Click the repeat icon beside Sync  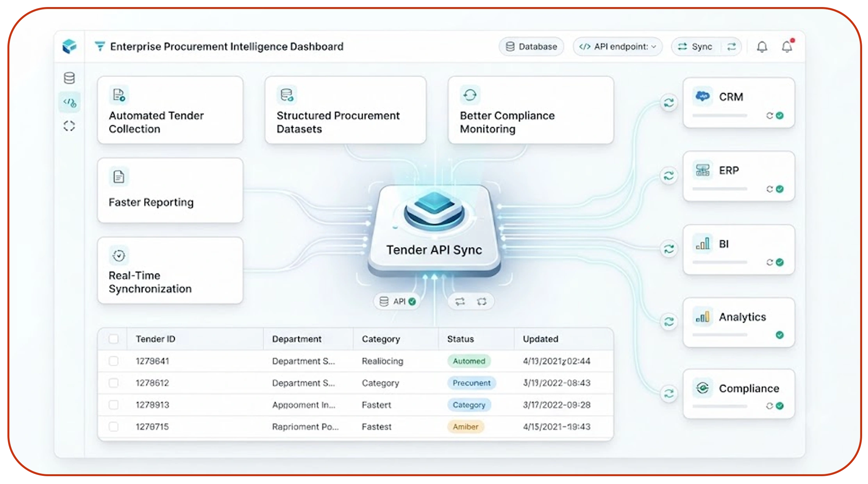click(732, 47)
